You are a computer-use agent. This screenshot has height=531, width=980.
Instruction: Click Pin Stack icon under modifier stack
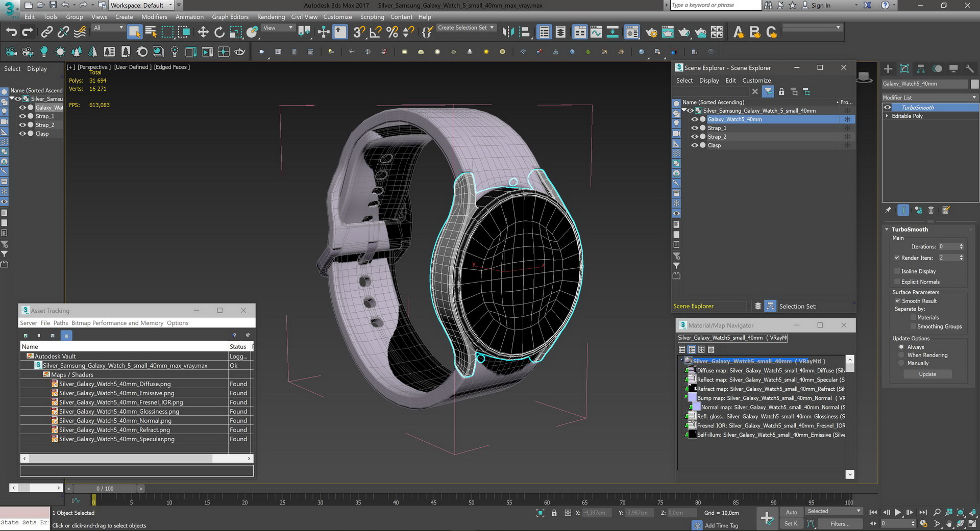point(888,210)
